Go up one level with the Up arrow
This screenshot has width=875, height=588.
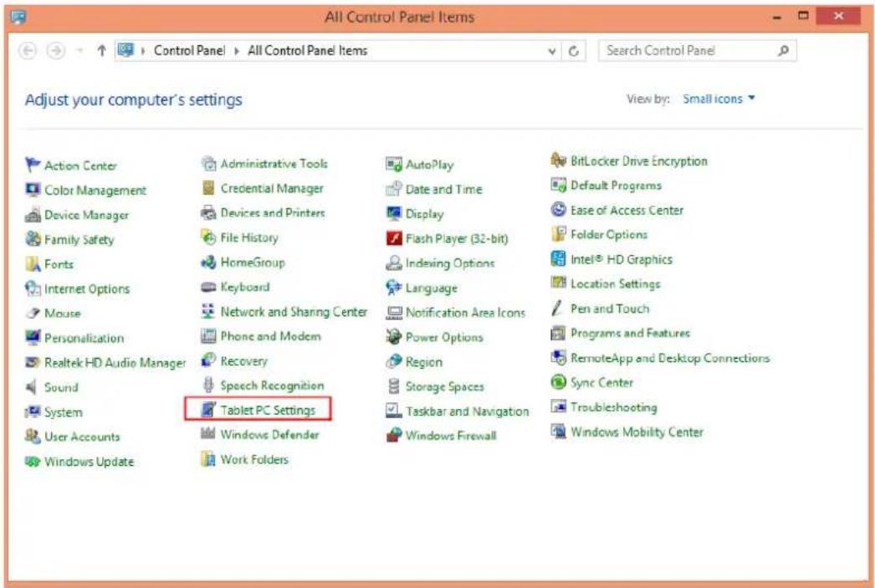pyautogui.click(x=101, y=51)
